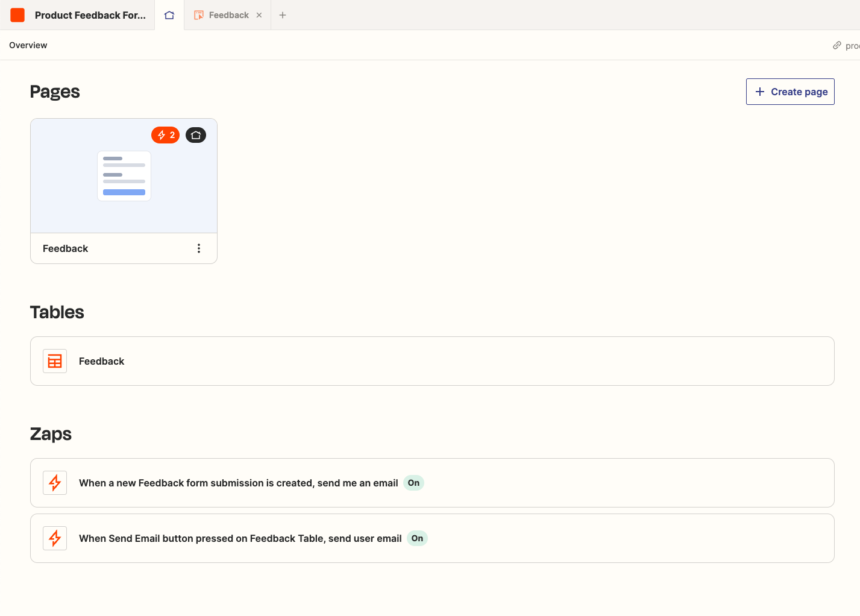Click lightning icon of form submission zap

55,483
